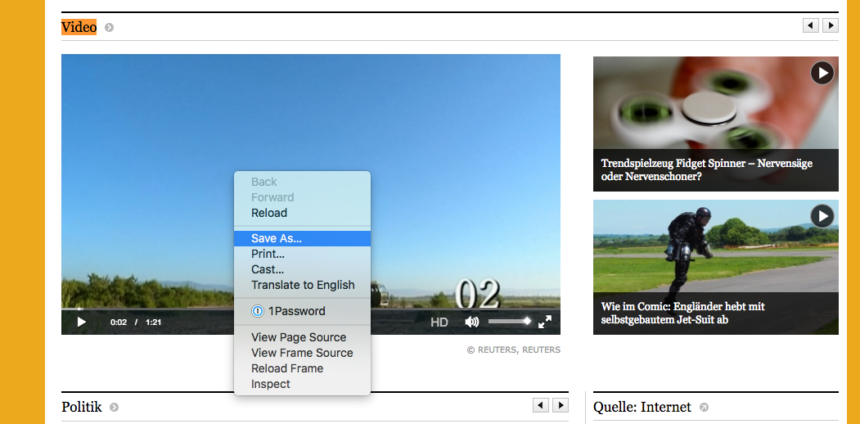Viewport: 860px width, 424px height.
Task: Click the play icon on Fidget Spinner thumbnail
Action: coord(822,73)
